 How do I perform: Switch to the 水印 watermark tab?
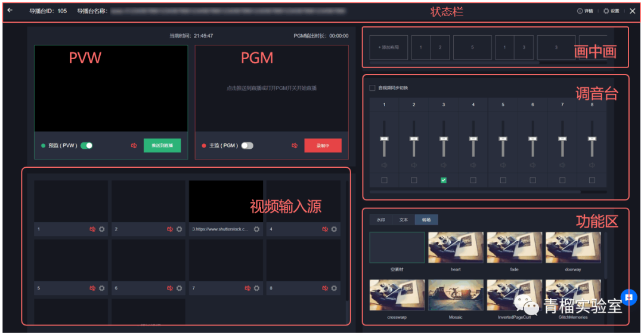click(380, 220)
